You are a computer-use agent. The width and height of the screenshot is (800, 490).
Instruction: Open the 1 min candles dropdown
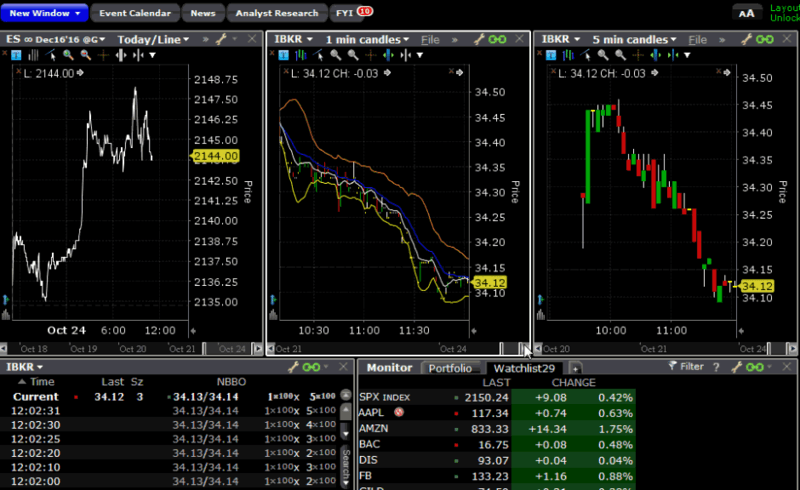pyautogui.click(x=367, y=39)
